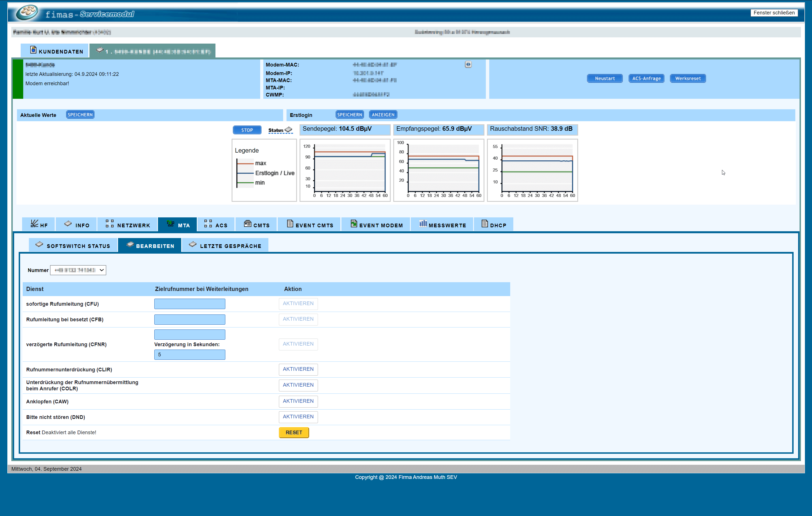Click the small arrow icon beside Modem-MAC
The height and width of the screenshot is (516, 812).
(x=468, y=64)
